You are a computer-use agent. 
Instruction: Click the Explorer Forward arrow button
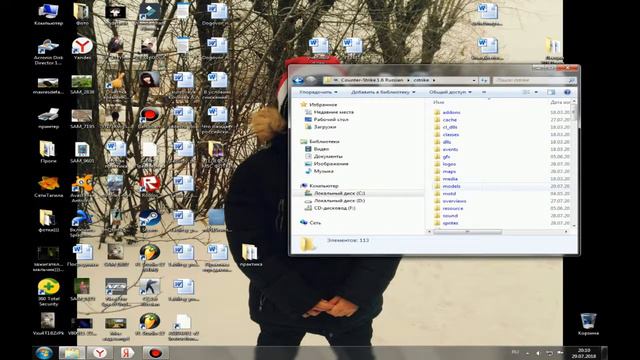pyautogui.click(x=311, y=80)
